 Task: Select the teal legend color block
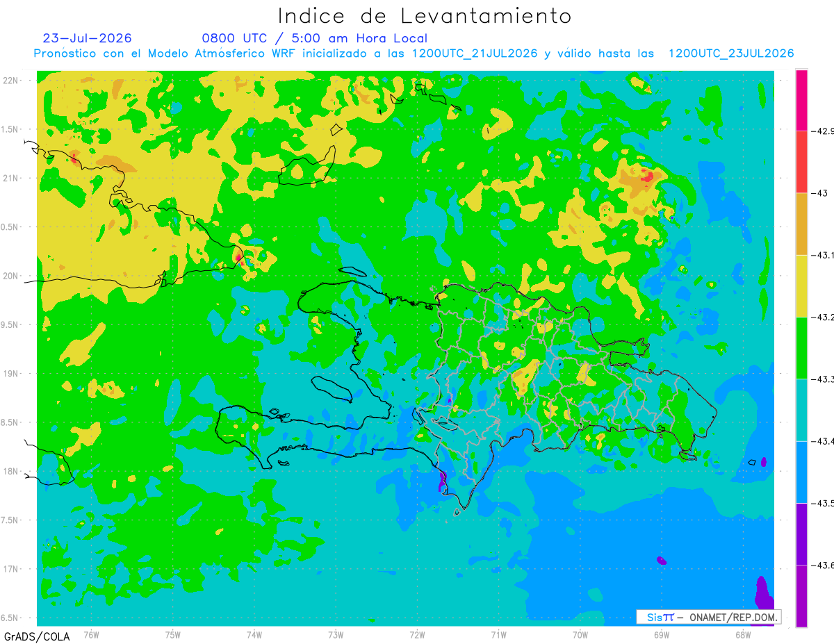[x=801, y=410]
